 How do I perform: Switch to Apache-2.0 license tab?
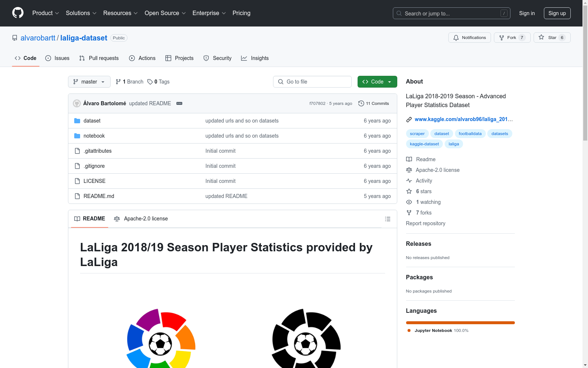[141, 219]
